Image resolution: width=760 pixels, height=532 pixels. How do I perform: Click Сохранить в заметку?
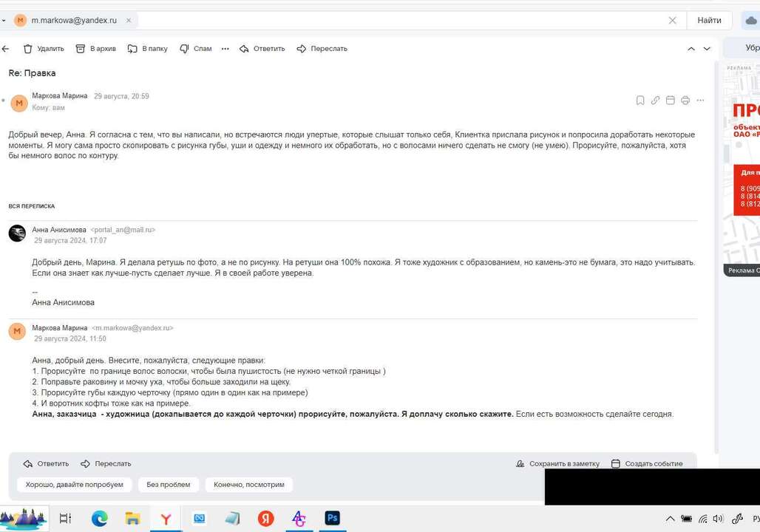point(557,464)
